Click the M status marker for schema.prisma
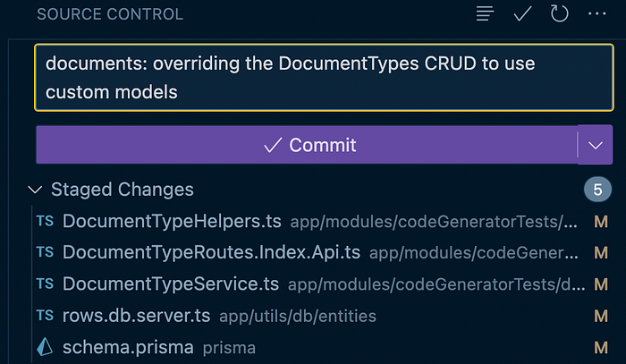Screen dimensions: 626x364 point(601,346)
